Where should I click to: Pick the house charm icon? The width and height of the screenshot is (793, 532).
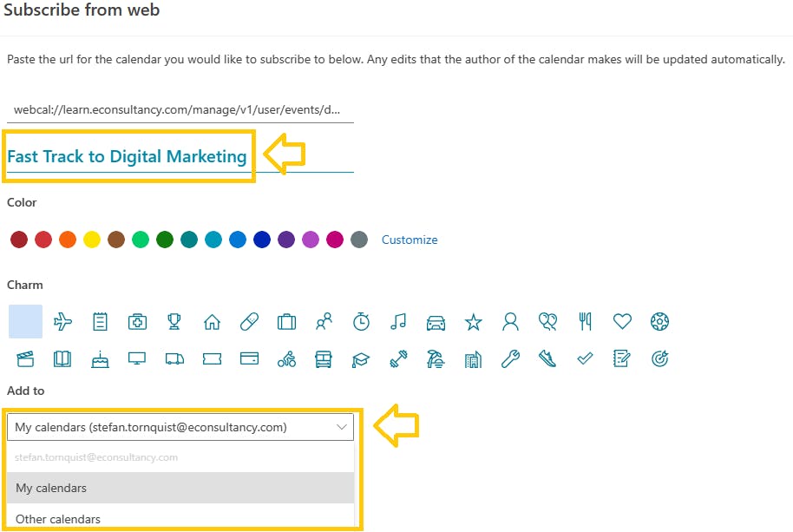pyautogui.click(x=212, y=322)
